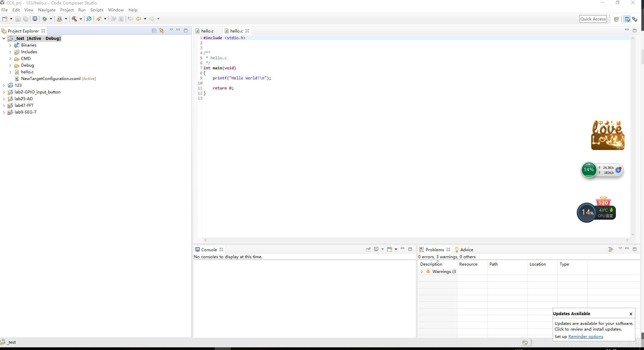Click the magnifier Search toolbar icon

click(89, 19)
